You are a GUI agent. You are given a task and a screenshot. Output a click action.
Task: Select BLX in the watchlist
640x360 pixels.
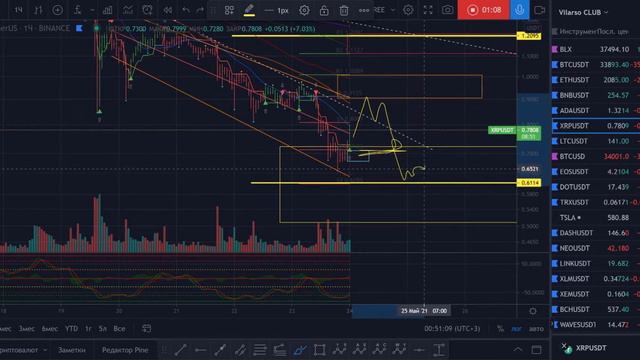pyautogui.click(x=596, y=49)
